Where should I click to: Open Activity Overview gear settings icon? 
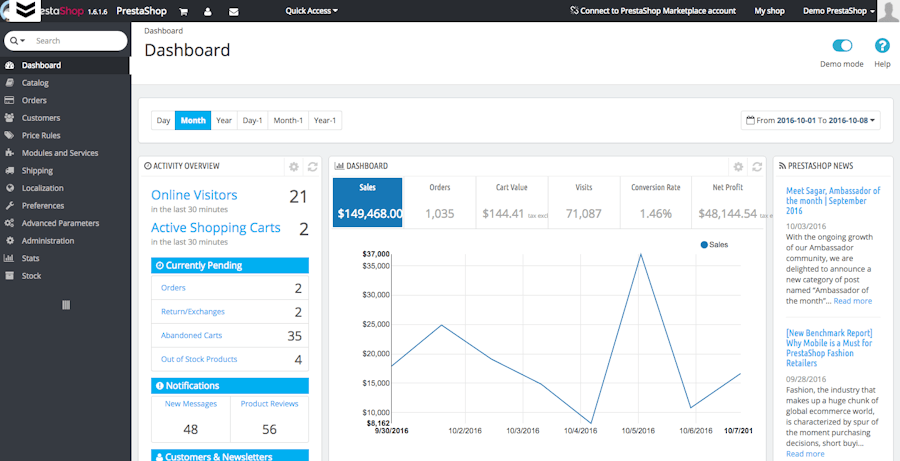click(x=294, y=166)
